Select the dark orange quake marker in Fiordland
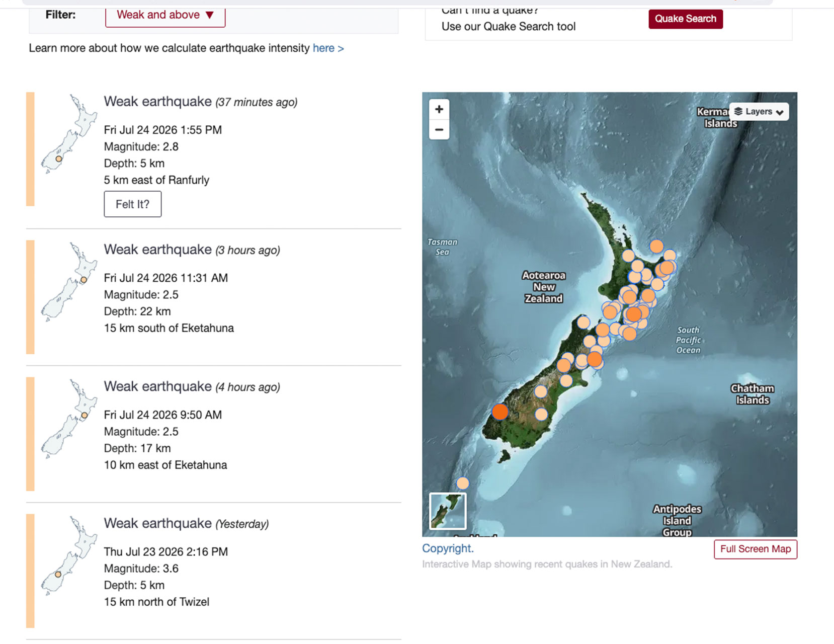This screenshot has height=644, width=834. 500,412
